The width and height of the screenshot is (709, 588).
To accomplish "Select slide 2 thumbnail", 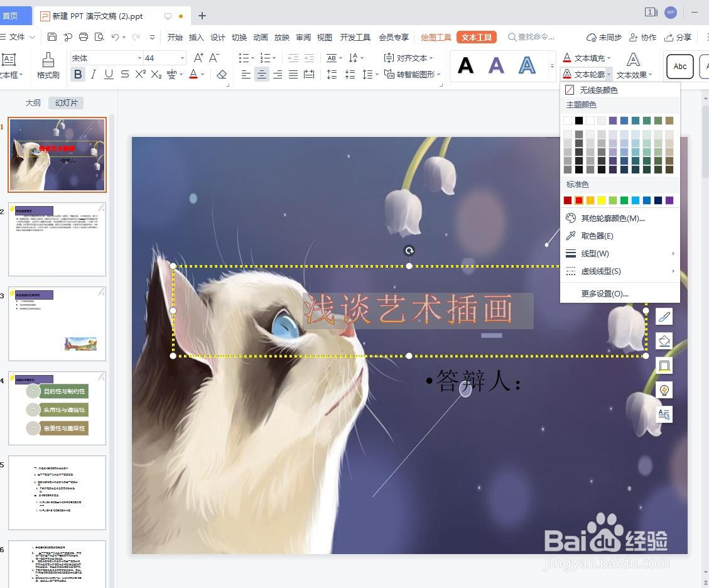I will (x=57, y=239).
